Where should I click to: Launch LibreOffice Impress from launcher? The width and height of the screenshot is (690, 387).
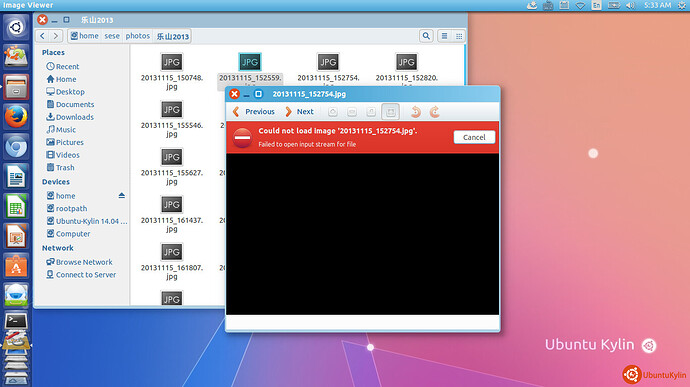(16, 236)
